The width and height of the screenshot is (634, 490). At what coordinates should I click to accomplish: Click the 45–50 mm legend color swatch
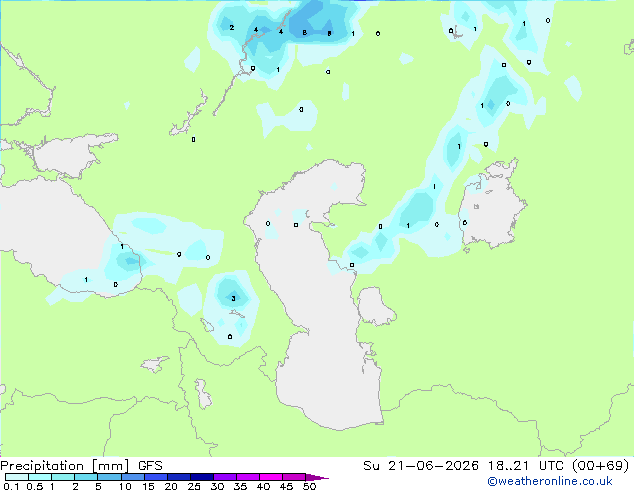click(294, 477)
